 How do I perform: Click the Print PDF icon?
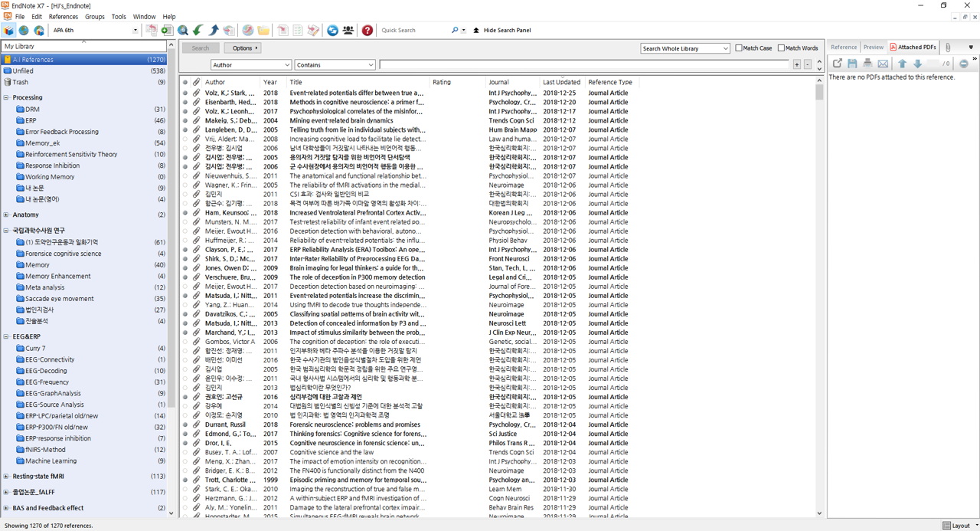(867, 64)
